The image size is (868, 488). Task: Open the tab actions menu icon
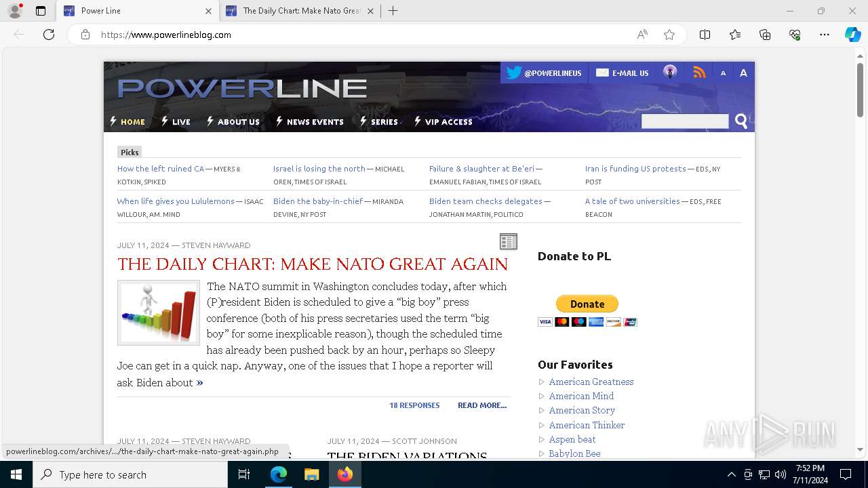pos(41,11)
